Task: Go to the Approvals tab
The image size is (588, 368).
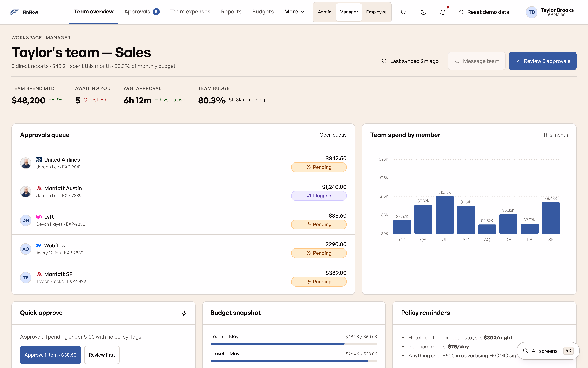Action: (x=142, y=12)
